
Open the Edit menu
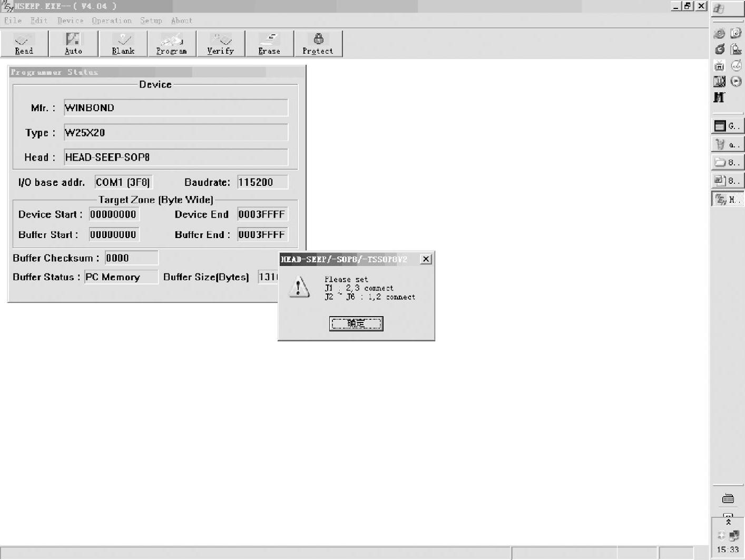click(x=39, y=21)
